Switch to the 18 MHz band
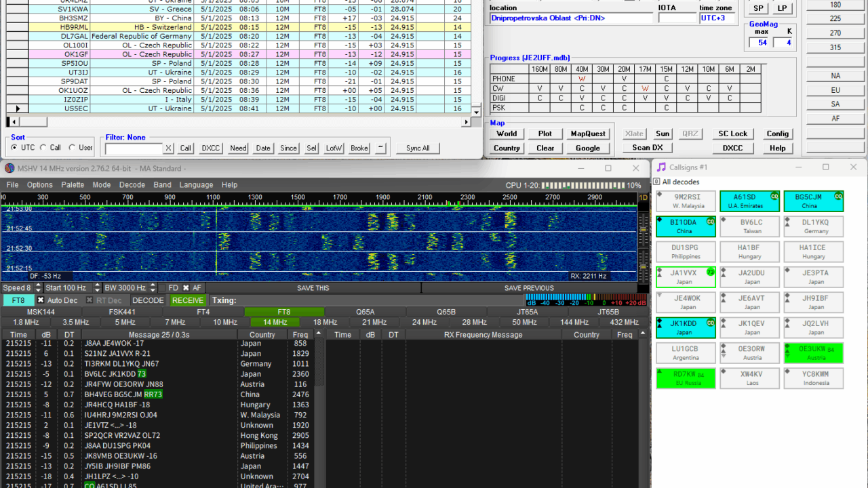868x488 pixels. pyautogui.click(x=325, y=322)
